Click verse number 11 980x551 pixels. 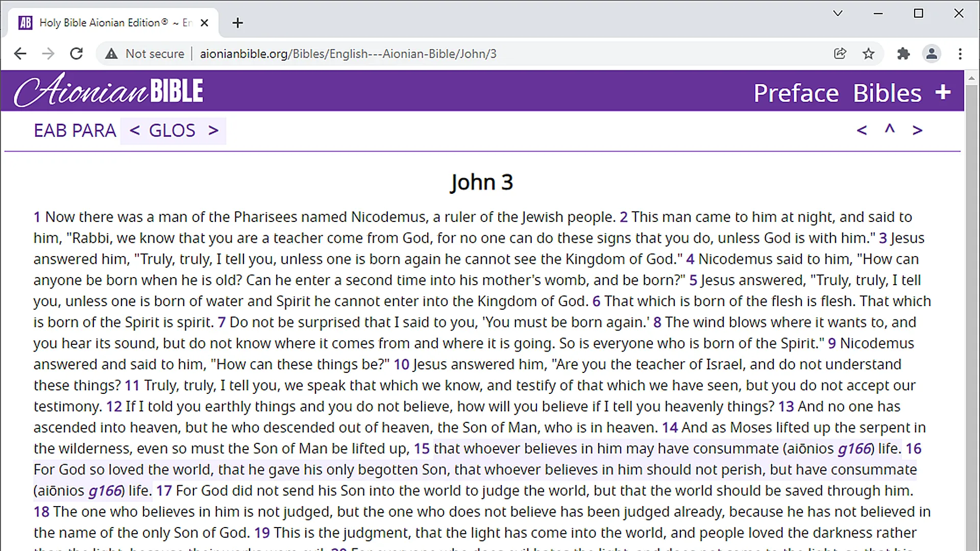click(x=132, y=385)
